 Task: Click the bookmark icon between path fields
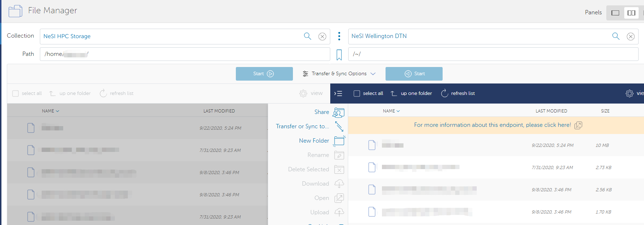pyautogui.click(x=339, y=54)
